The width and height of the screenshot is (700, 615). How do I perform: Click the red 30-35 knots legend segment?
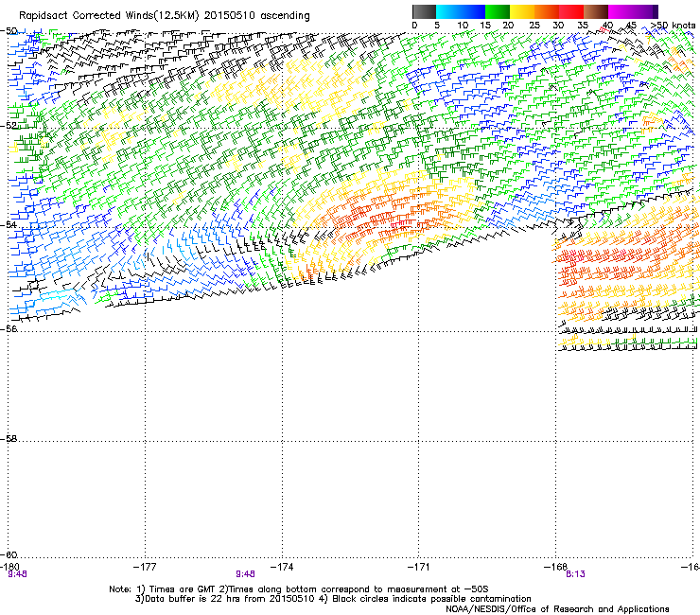571,11
